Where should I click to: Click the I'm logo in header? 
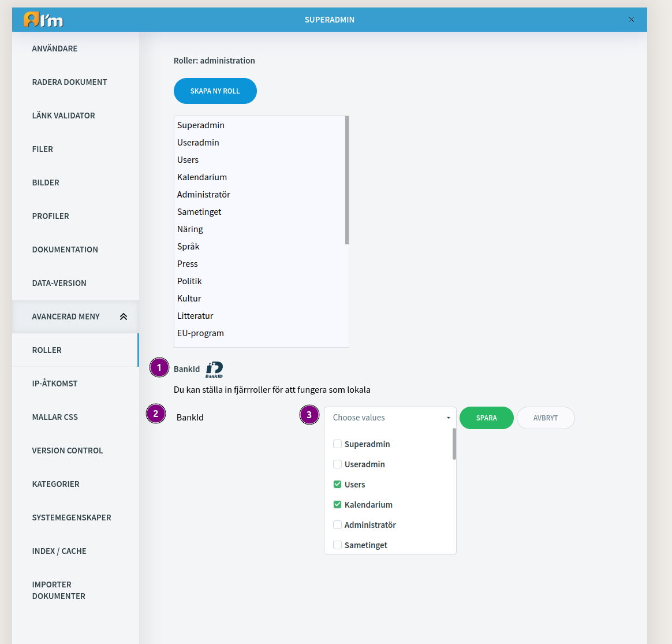[43, 20]
